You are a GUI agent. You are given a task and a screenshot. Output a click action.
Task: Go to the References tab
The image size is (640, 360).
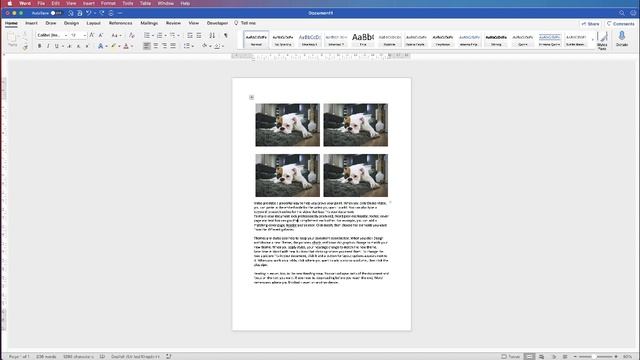click(120, 23)
